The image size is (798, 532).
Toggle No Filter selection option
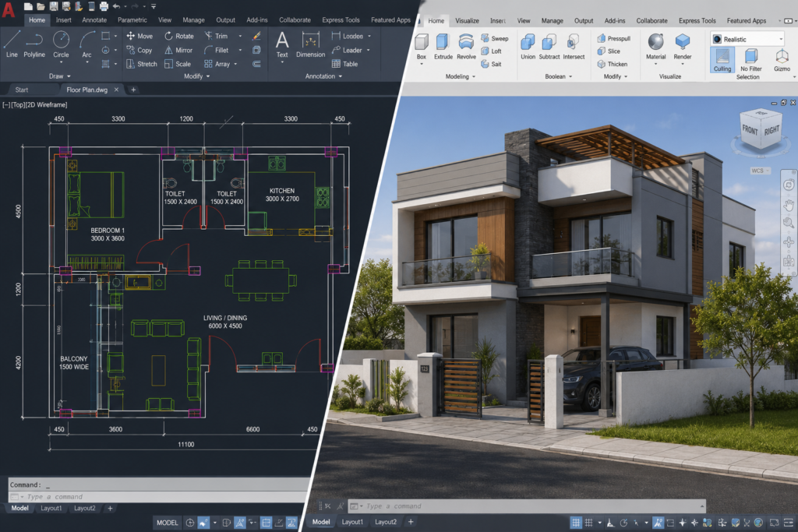pos(750,60)
